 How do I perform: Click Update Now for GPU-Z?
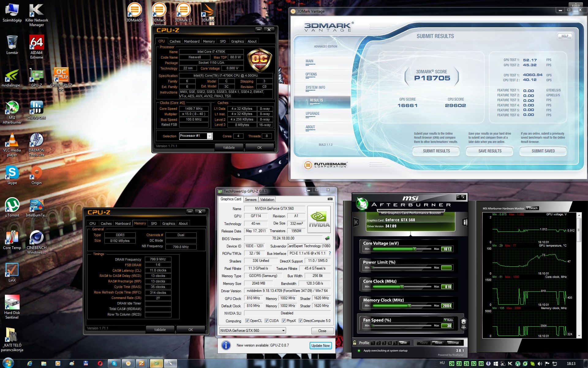pyautogui.click(x=320, y=346)
